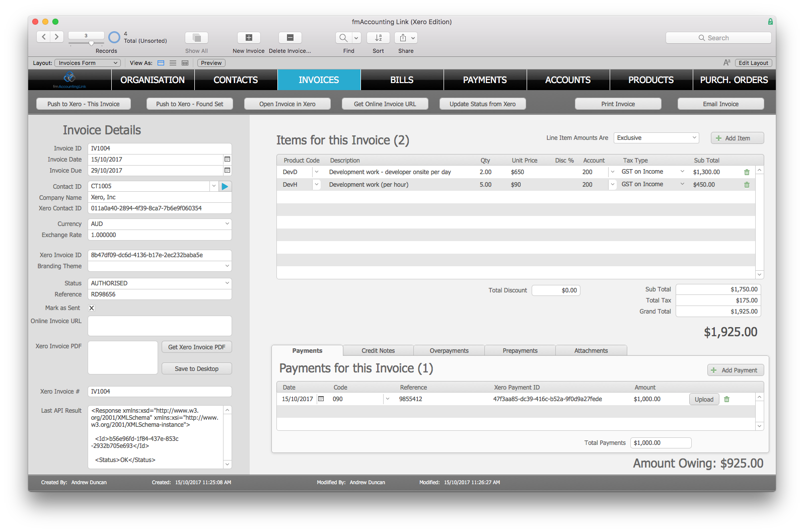Click the Add Item button

pyautogui.click(x=738, y=138)
